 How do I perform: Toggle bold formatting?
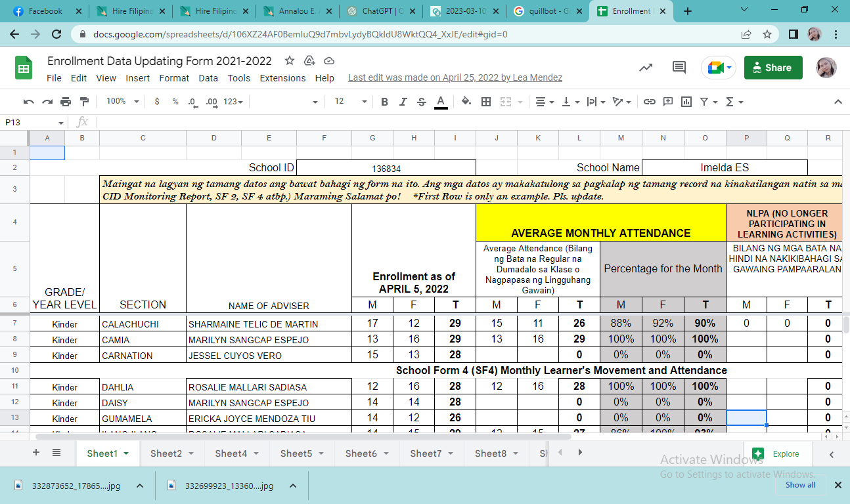tap(385, 102)
